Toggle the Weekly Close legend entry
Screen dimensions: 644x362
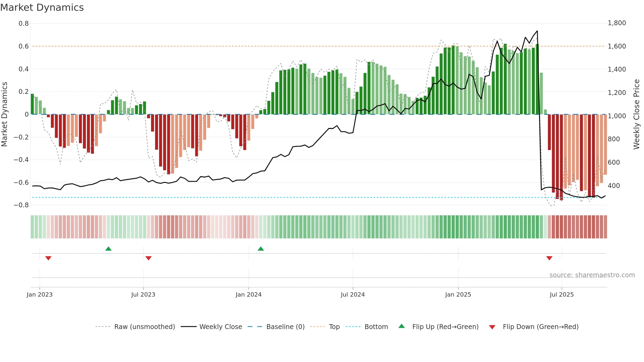point(211,327)
